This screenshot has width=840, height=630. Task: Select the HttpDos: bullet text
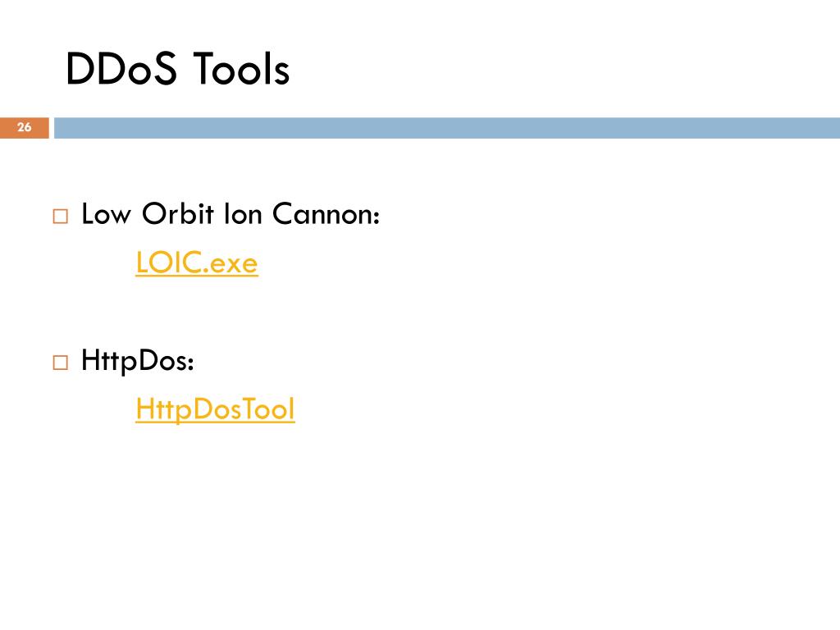coord(137,361)
